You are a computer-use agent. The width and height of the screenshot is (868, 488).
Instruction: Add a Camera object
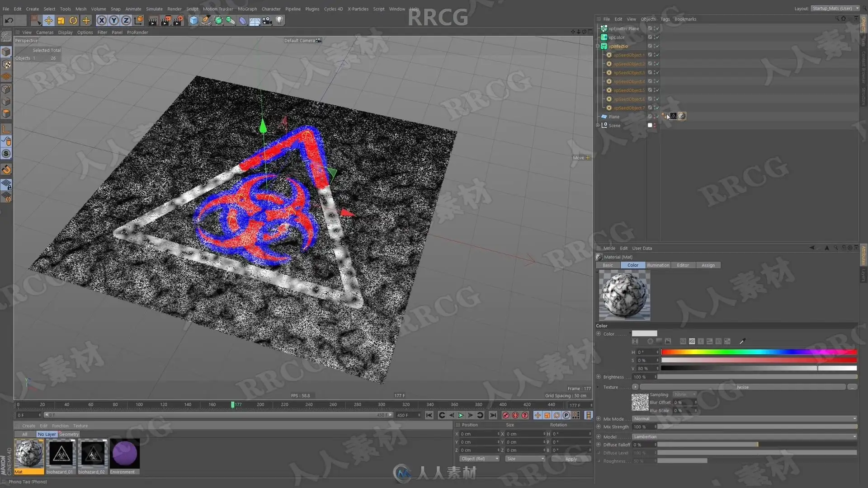267,20
